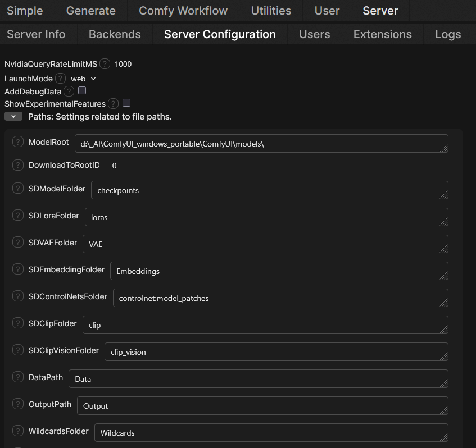Open the Extensions tab

tap(382, 34)
